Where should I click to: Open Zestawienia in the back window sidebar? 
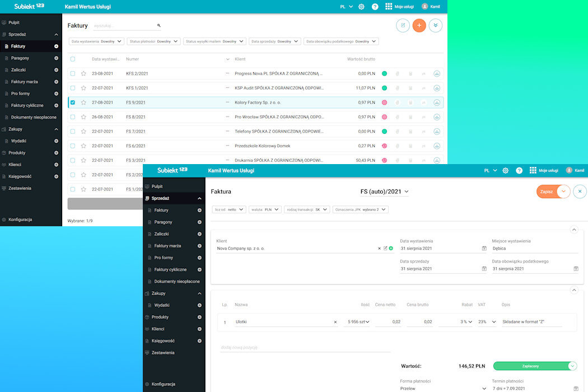tap(20, 188)
